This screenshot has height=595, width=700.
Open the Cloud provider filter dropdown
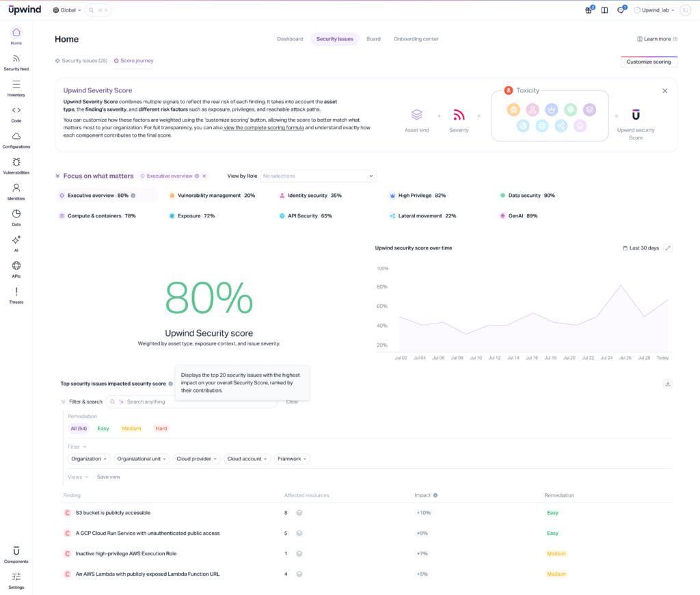[196, 459]
